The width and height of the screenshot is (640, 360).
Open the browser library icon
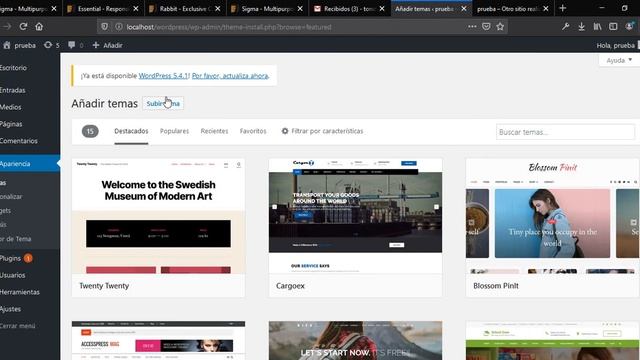pos(597,27)
